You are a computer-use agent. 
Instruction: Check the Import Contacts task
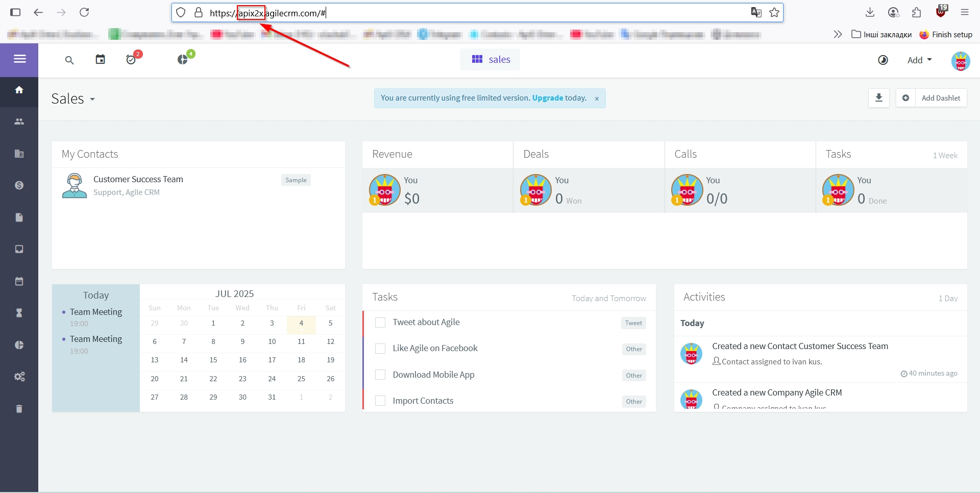pos(380,401)
